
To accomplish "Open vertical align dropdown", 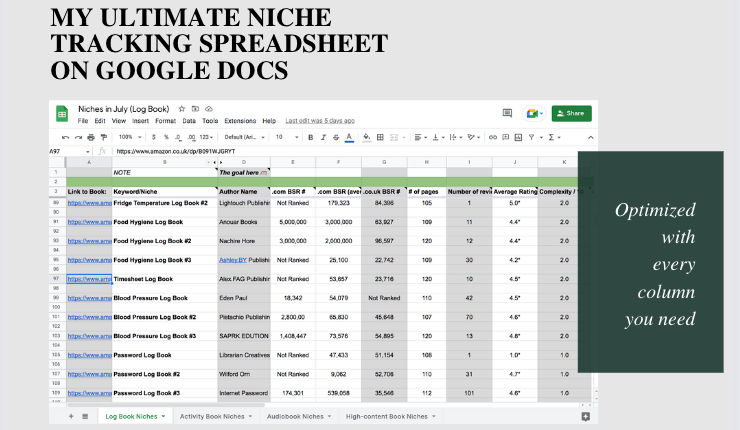I will [438, 137].
